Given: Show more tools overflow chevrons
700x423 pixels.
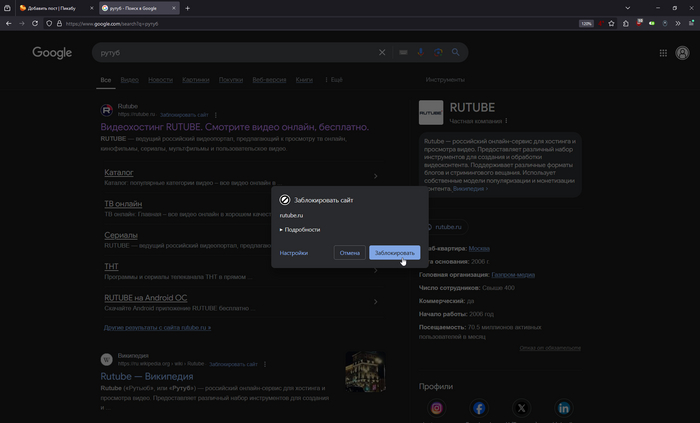Looking at the screenshot, I should 678,23.
